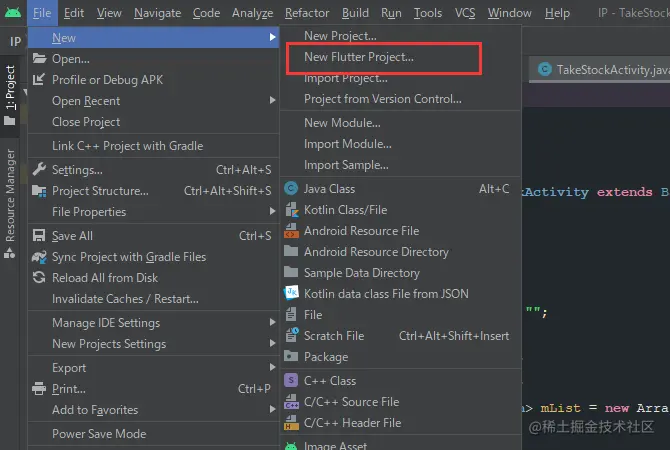Select Close Project
670x450 pixels.
[154, 122]
